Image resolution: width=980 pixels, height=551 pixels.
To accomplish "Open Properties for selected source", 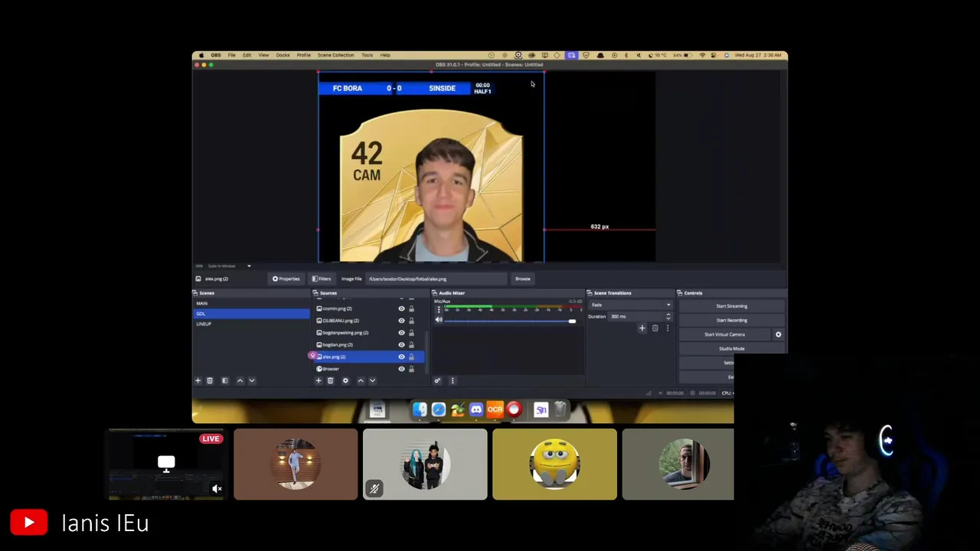I will coord(286,279).
